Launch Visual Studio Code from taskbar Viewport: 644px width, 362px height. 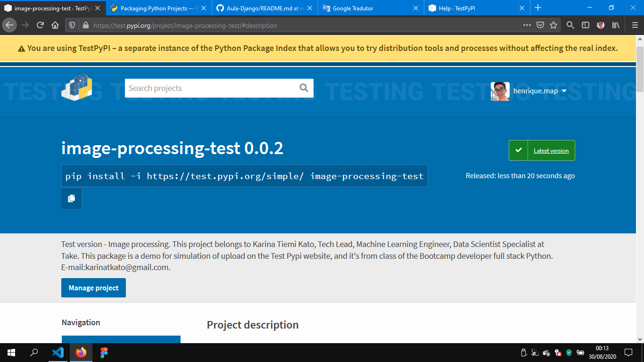58,353
